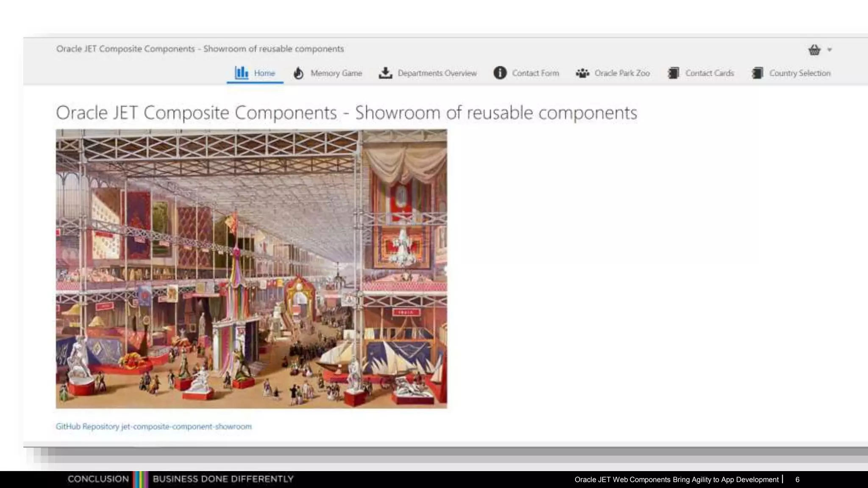Open the Country Selection tab

(791, 73)
